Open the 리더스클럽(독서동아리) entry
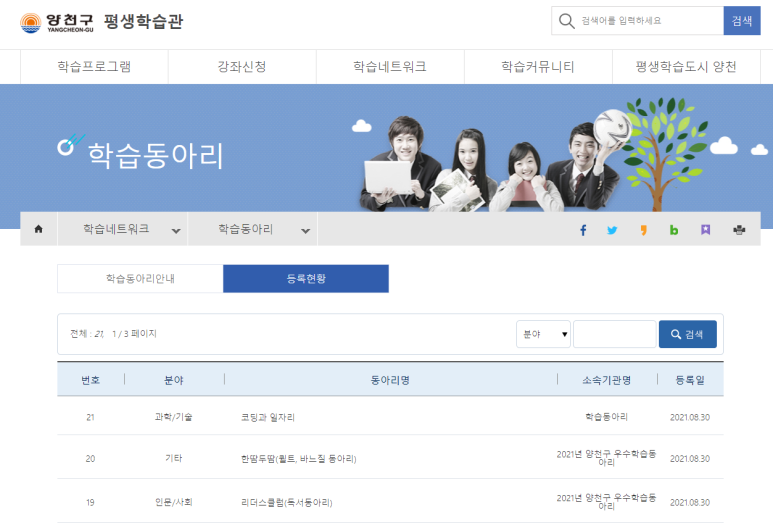The image size is (773, 524). (x=286, y=503)
